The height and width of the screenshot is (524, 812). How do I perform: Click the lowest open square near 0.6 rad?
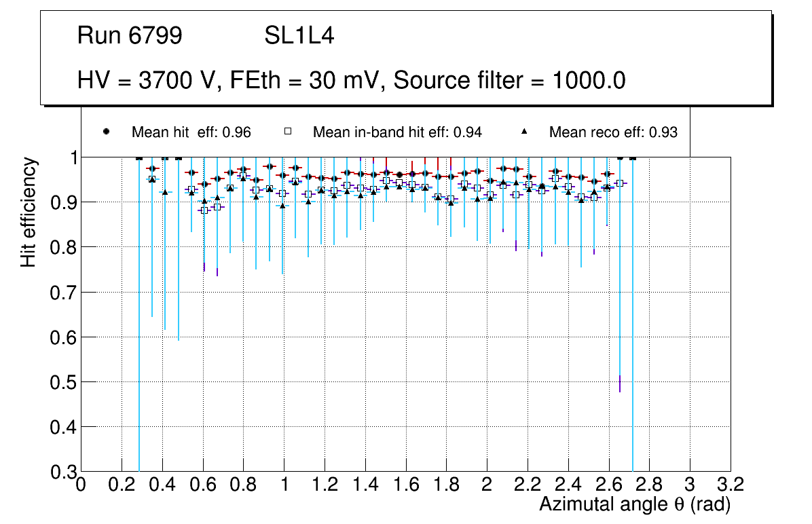click(x=204, y=210)
